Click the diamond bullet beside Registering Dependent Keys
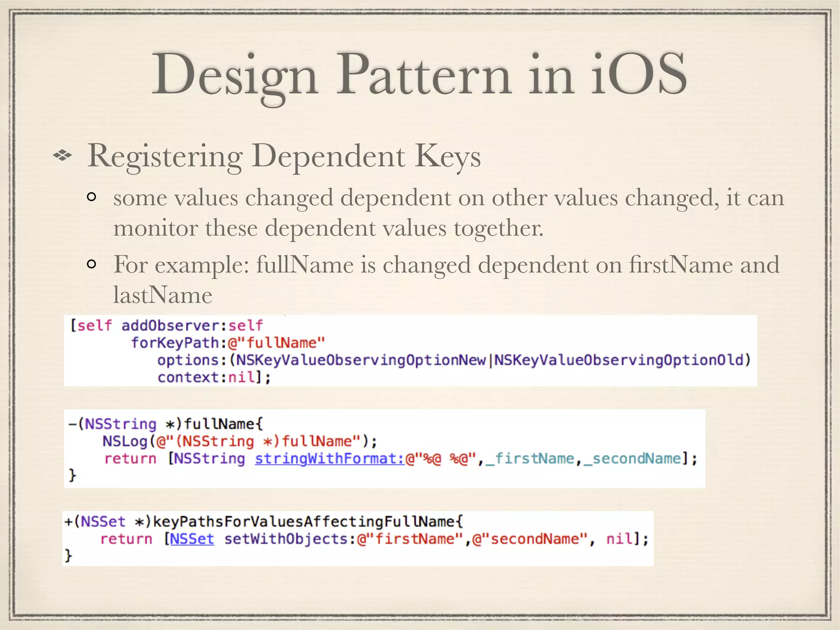The height and width of the screenshot is (630, 840). 62,156
